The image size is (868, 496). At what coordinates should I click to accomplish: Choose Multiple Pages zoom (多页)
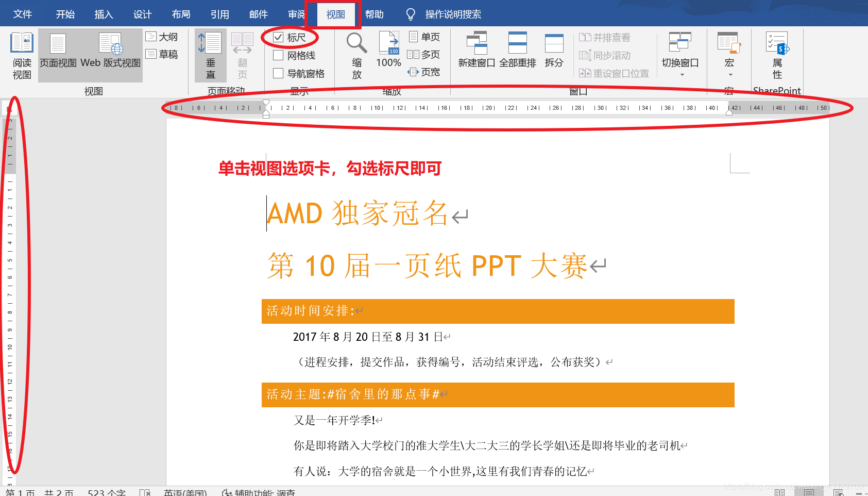pos(424,54)
